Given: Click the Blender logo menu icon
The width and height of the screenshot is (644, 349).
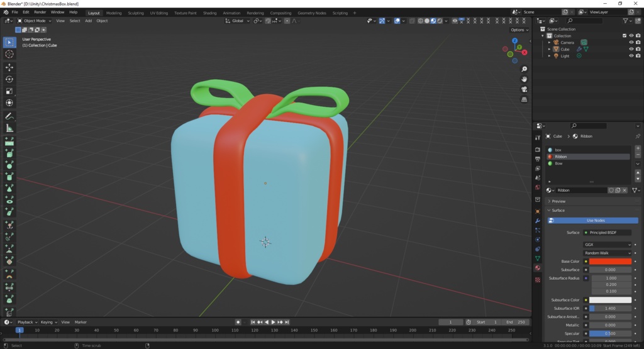Looking at the screenshot, I should [x=6, y=13].
